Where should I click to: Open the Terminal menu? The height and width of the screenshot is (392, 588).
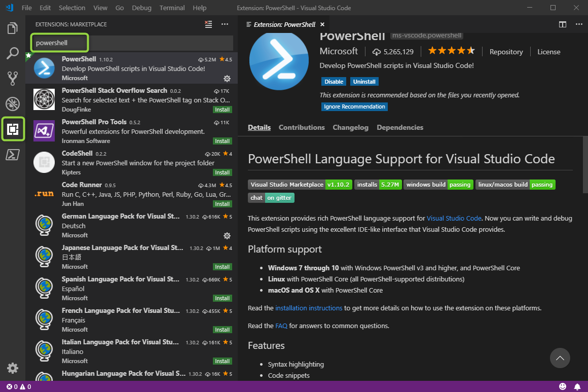click(172, 8)
